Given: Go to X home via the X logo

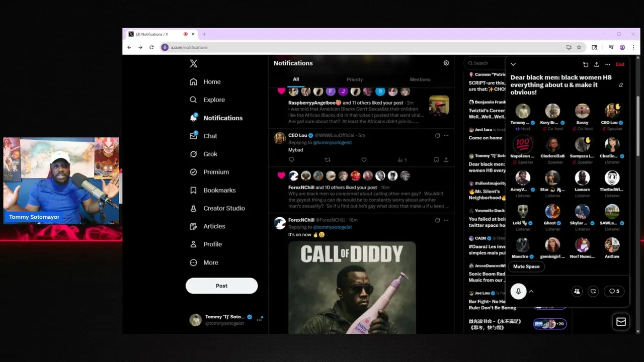Looking at the screenshot, I should tap(194, 63).
